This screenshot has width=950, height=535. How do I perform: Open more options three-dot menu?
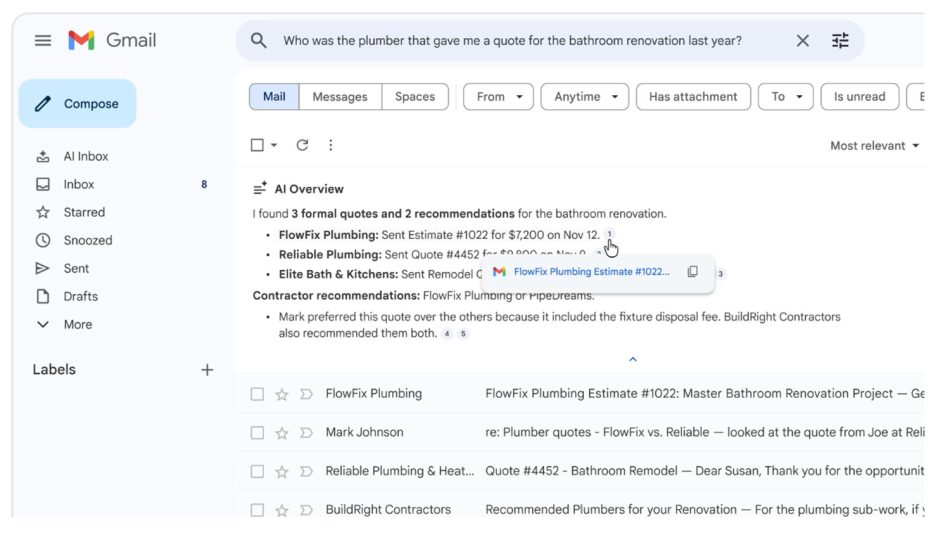click(x=330, y=145)
